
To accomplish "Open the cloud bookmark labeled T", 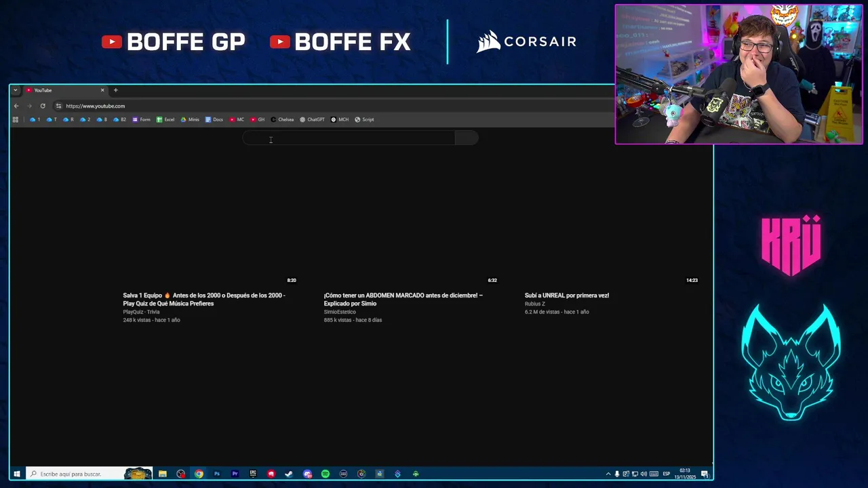I will [x=51, y=119].
